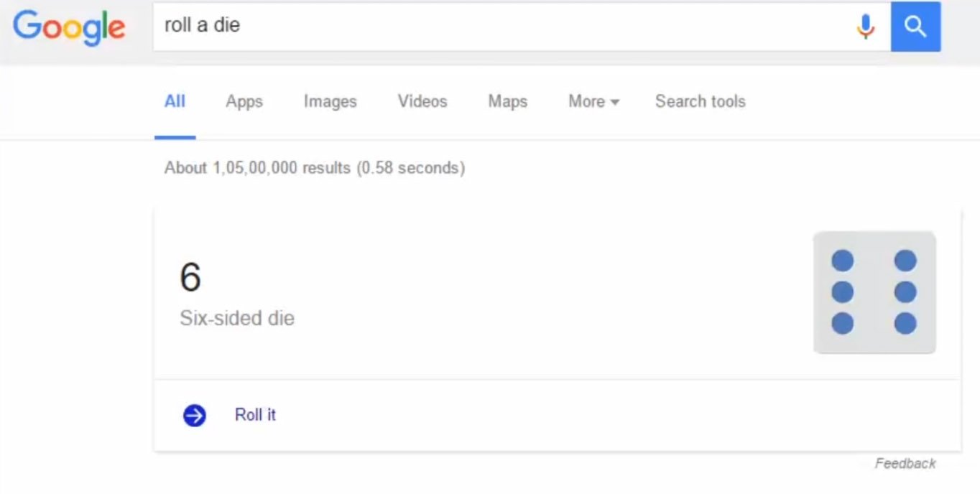Click the Google logo

(x=69, y=27)
